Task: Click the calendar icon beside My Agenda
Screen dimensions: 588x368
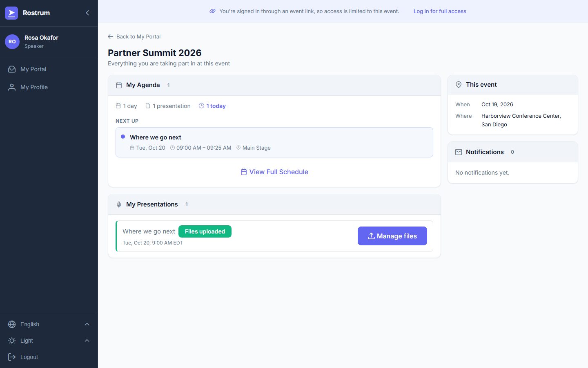Action: [x=119, y=85]
